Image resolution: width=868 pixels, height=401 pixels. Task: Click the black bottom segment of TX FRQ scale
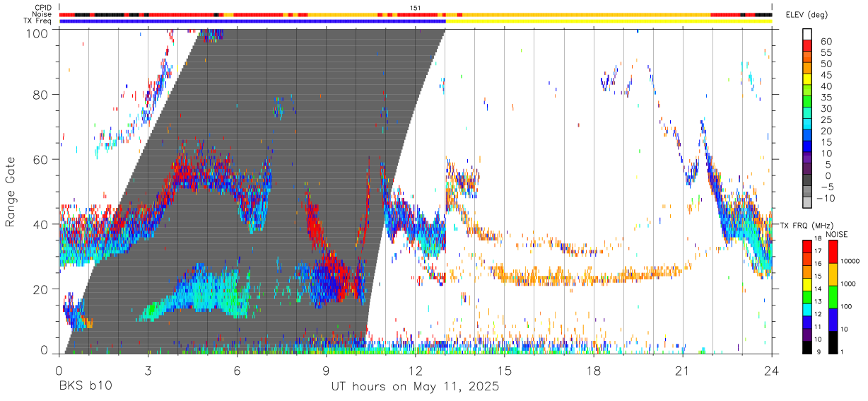[807, 348]
